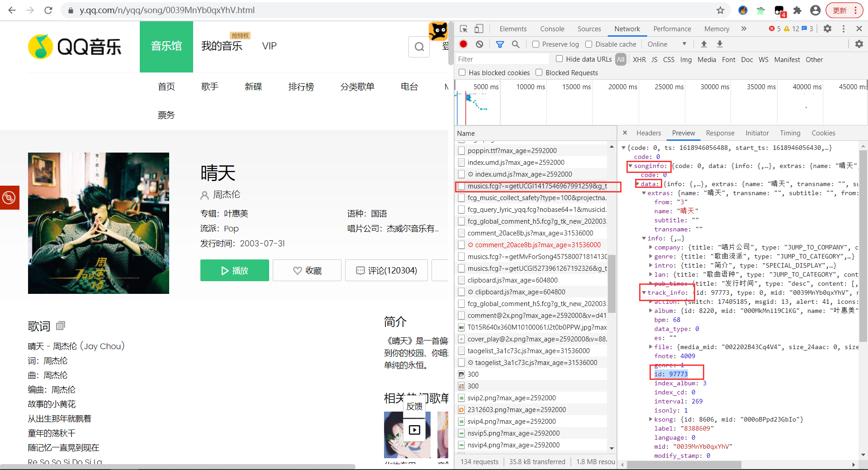Collapse the songinfo object in Preview
The image size is (868, 470).
pyautogui.click(x=630, y=166)
